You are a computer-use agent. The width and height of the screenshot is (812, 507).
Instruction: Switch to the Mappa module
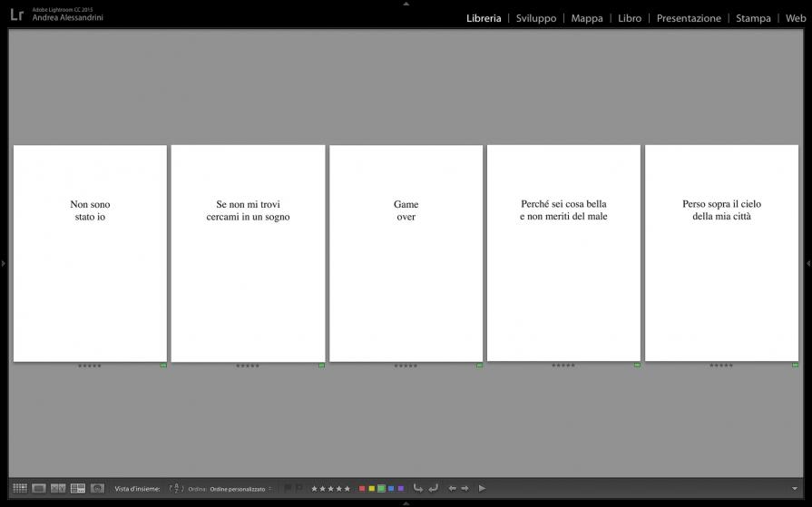[587, 18]
